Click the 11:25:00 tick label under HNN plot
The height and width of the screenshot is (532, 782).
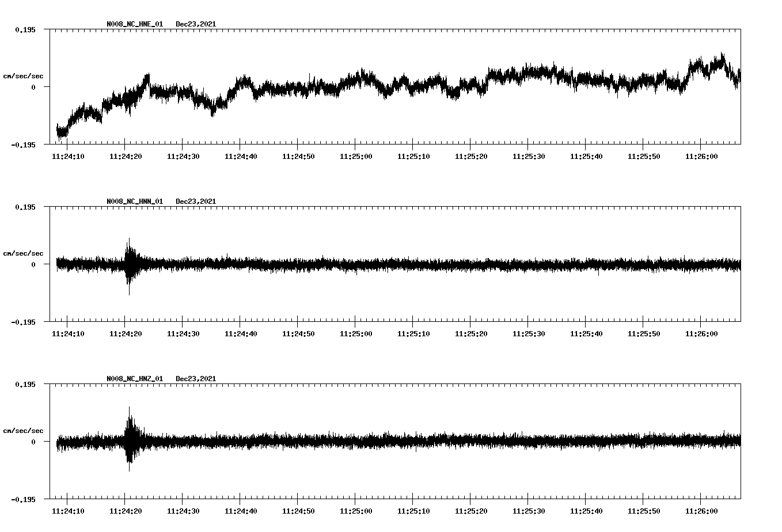356,333
